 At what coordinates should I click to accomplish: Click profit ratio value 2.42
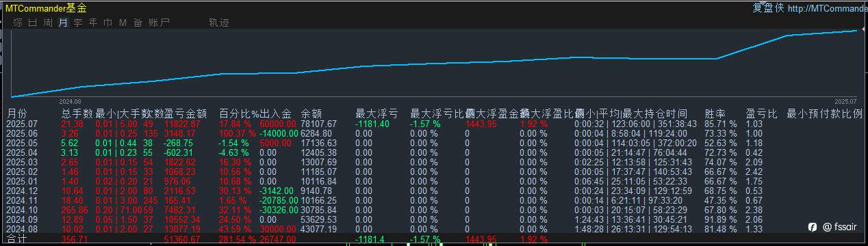click(x=754, y=172)
